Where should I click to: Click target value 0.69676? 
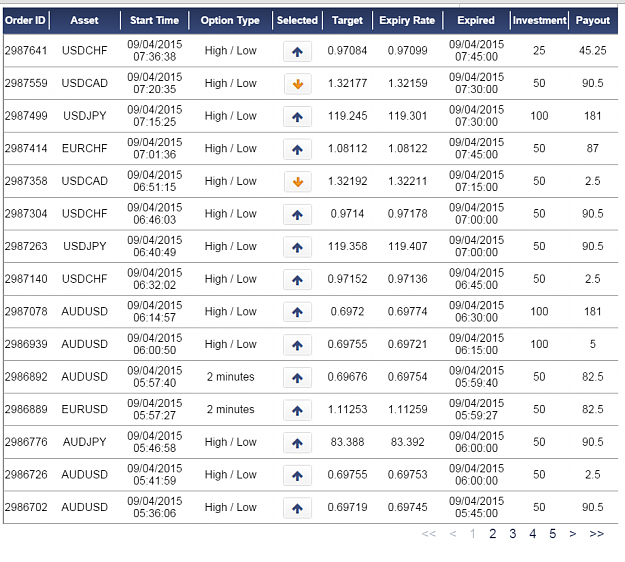click(x=347, y=377)
